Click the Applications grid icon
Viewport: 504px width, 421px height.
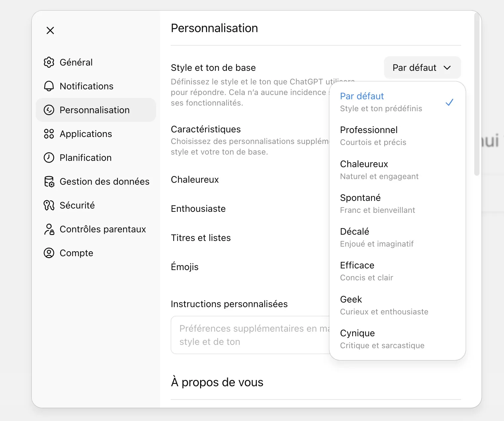(49, 134)
